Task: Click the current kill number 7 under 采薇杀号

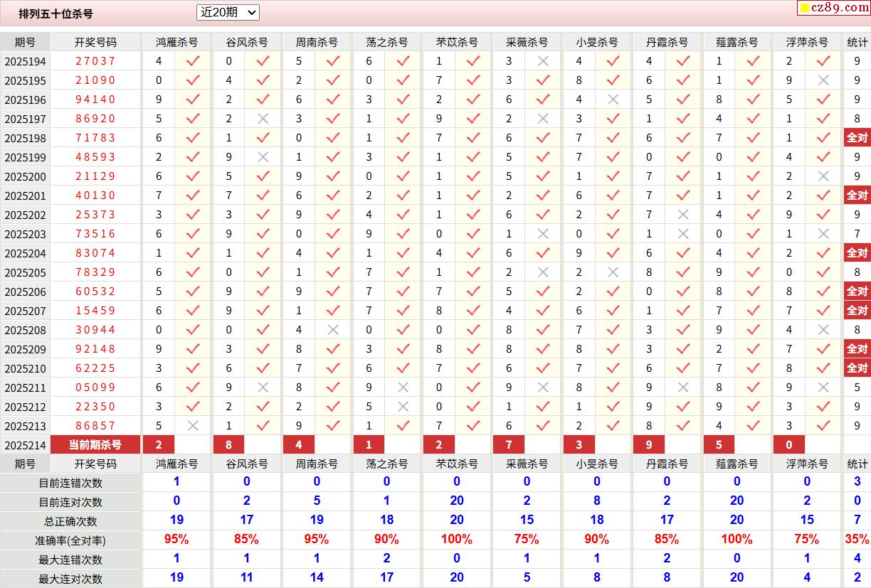Action: tap(509, 445)
